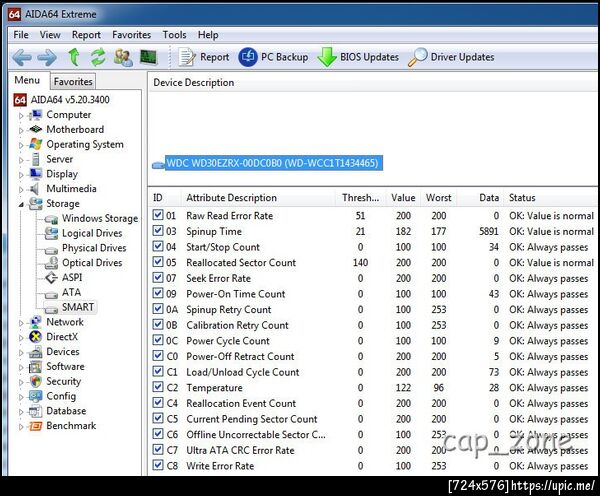Toggle the Temperature attribute checkbox
The width and height of the screenshot is (600, 496).
coord(158,387)
